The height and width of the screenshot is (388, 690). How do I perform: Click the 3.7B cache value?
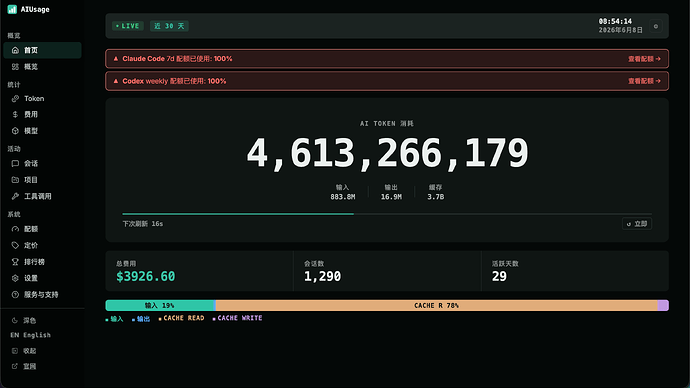436,197
